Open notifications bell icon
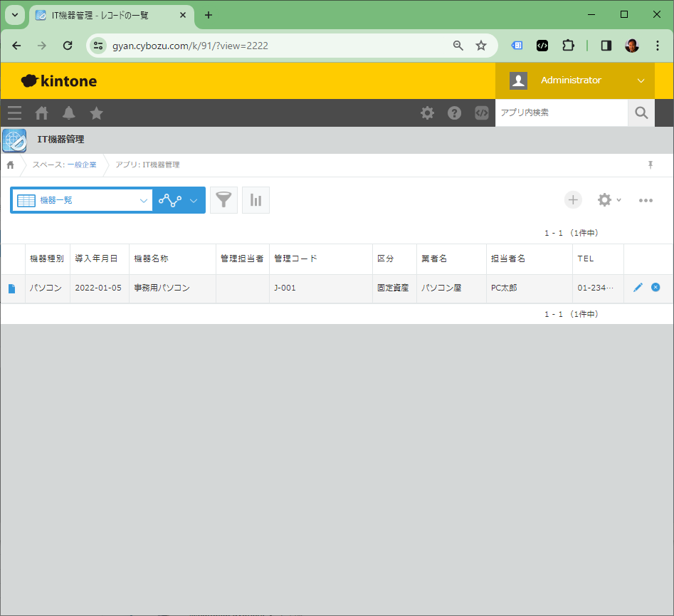674x616 pixels. pos(69,113)
